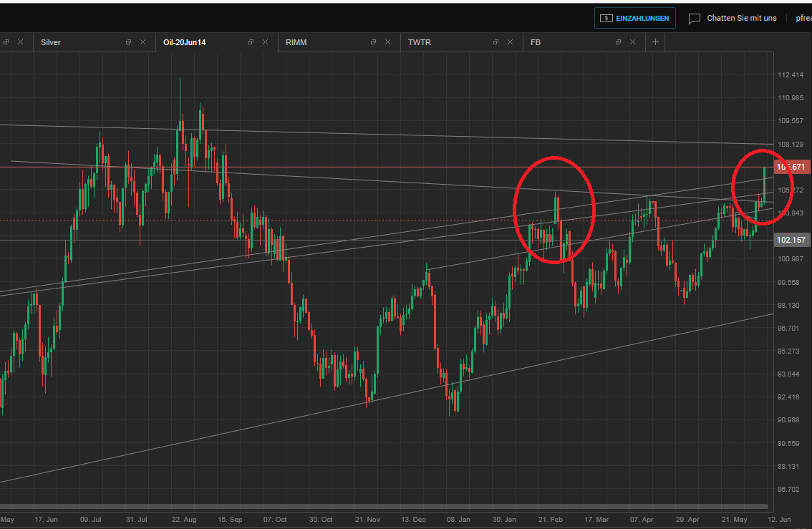Detach the TWTR chart tab
The width and height of the screenshot is (812, 529).
[x=496, y=42]
